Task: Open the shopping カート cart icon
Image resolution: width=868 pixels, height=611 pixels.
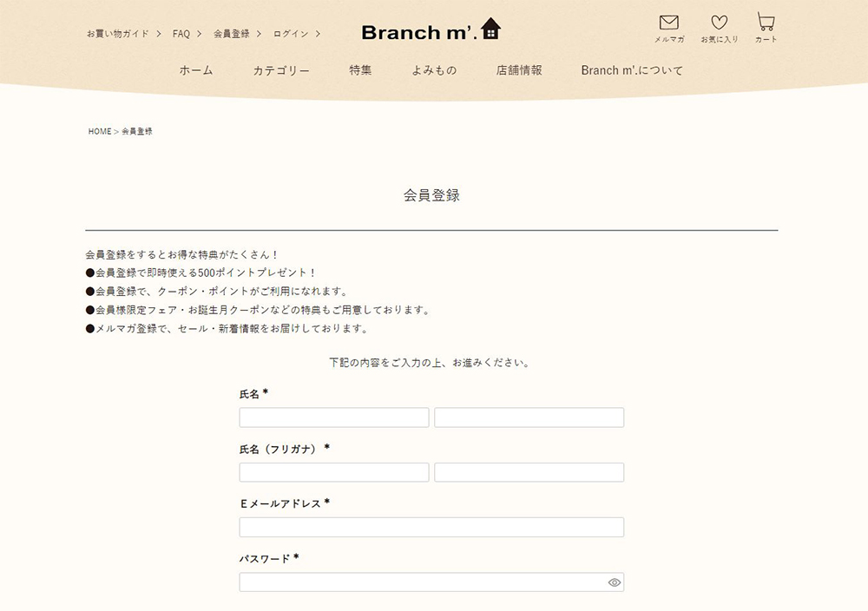Action: click(765, 20)
